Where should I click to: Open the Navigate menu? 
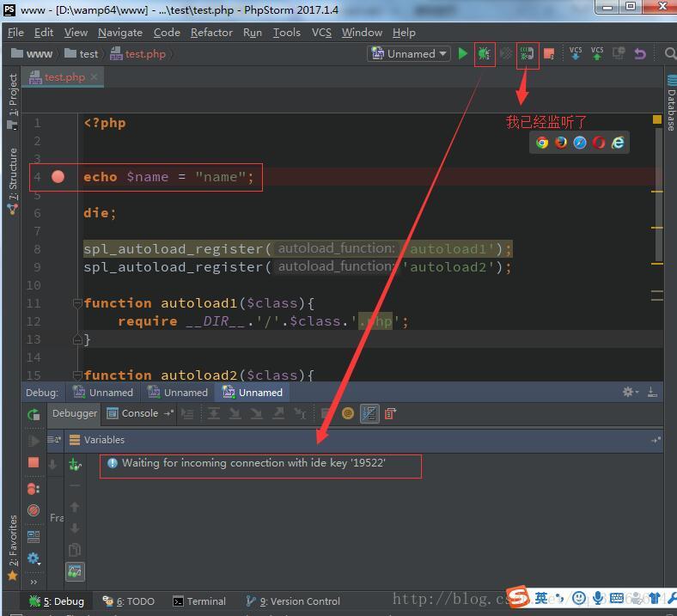tap(120, 33)
